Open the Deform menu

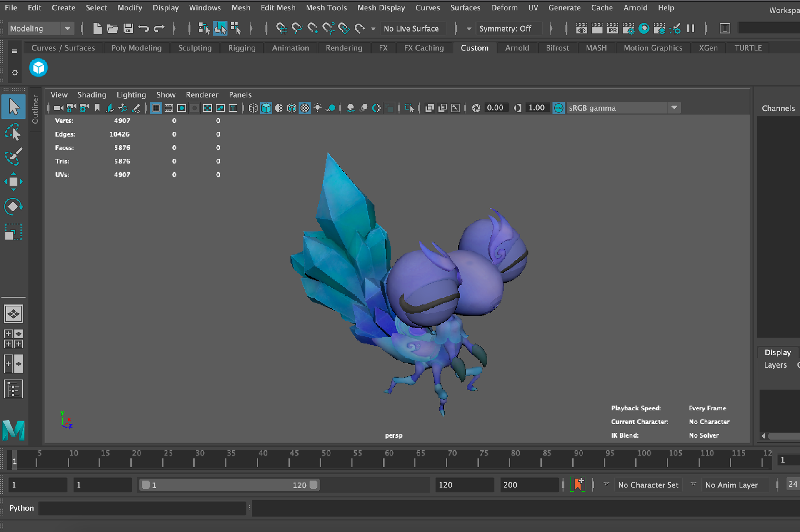[x=504, y=7]
